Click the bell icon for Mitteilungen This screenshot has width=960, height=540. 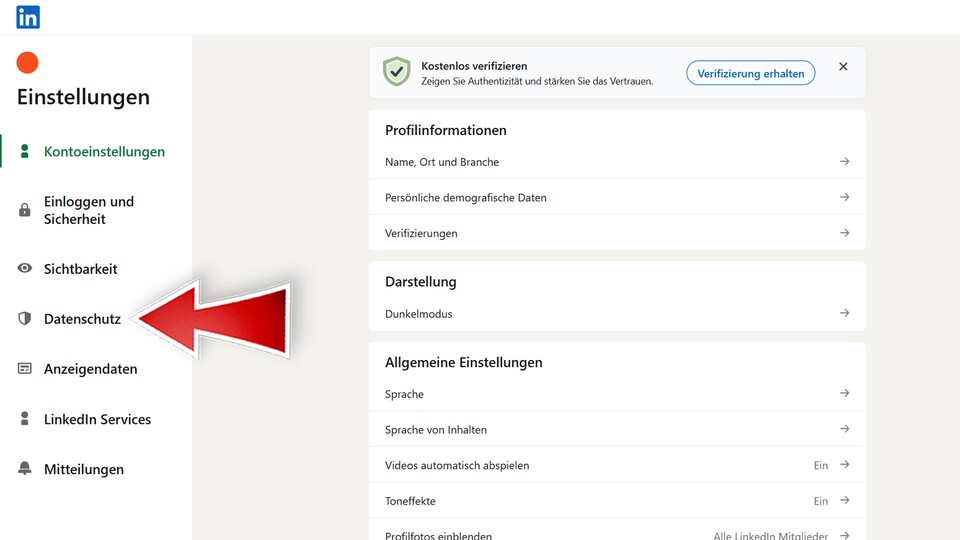point(25,469)
